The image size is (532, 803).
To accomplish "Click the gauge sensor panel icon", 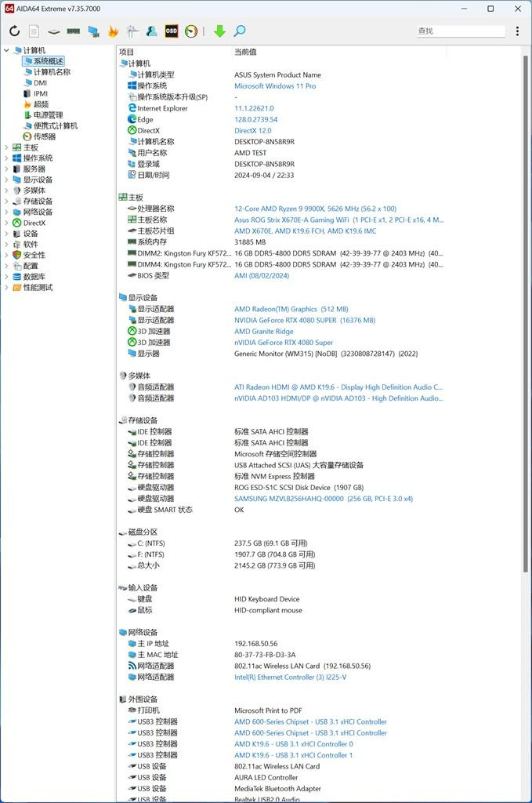I will coord(191,31).
